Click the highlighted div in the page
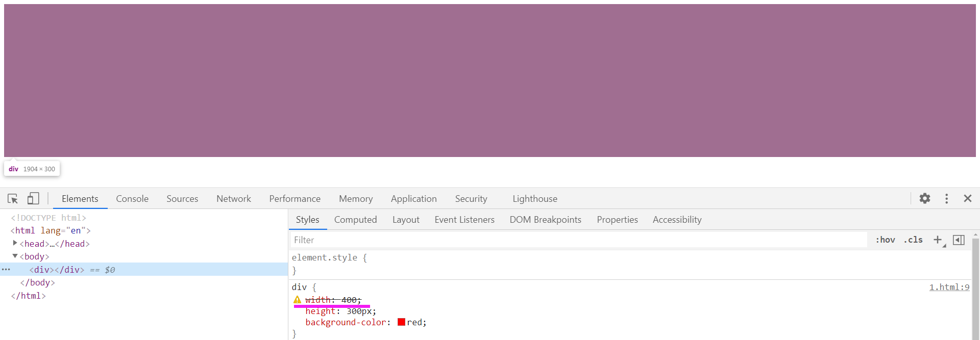This screenshot has height=340, width=980. [x=490, y=81]
